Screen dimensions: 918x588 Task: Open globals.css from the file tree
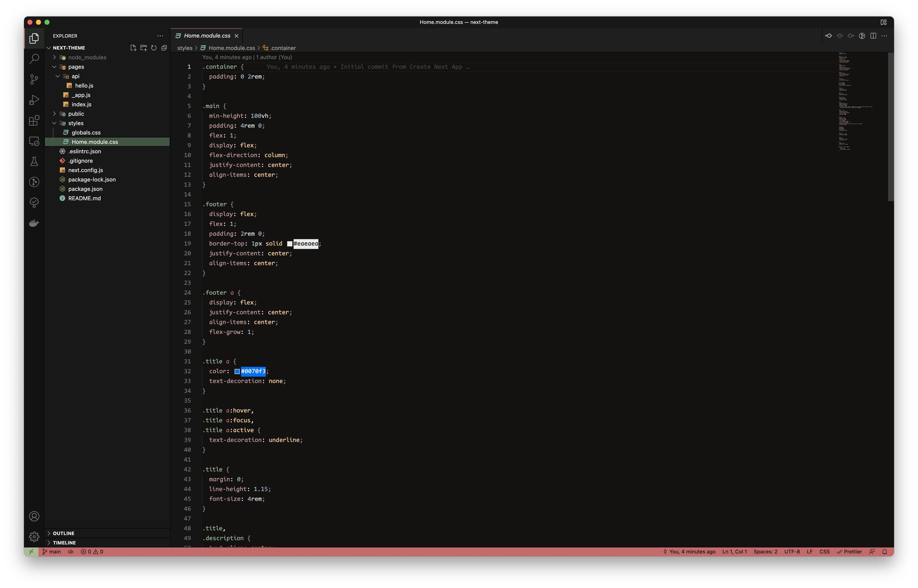click(86, 133)
